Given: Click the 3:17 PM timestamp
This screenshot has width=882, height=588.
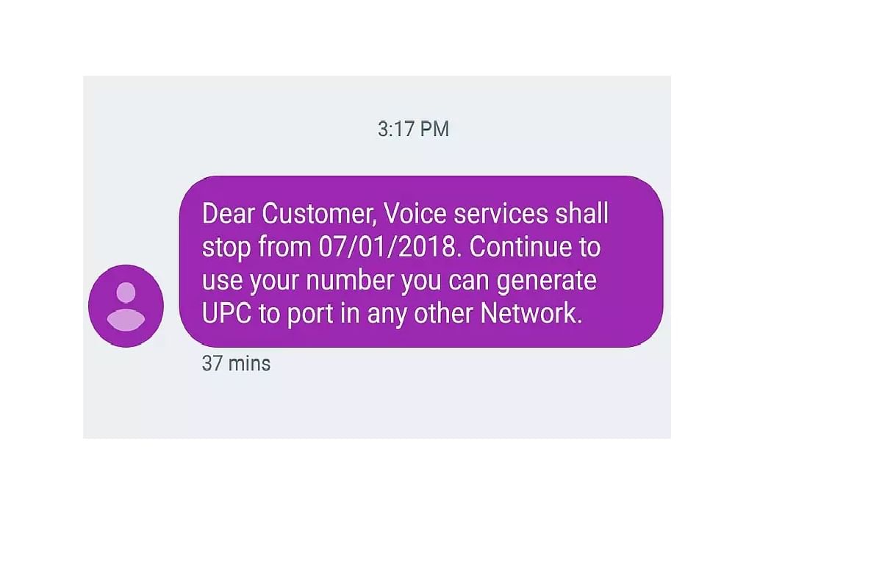Looking at the screenshot, I should [x=413, y=129].
